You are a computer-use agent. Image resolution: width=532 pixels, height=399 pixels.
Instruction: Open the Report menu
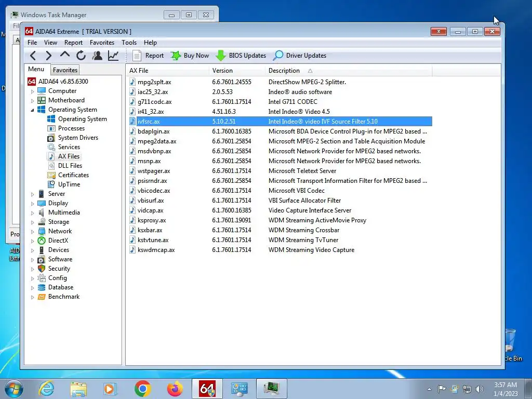[x=73, y=43]
